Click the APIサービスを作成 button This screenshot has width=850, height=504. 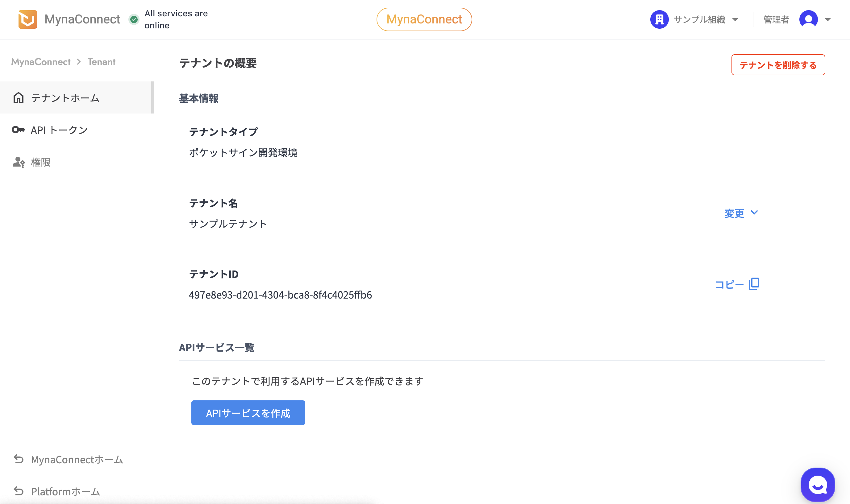click(x=248, y=413)
